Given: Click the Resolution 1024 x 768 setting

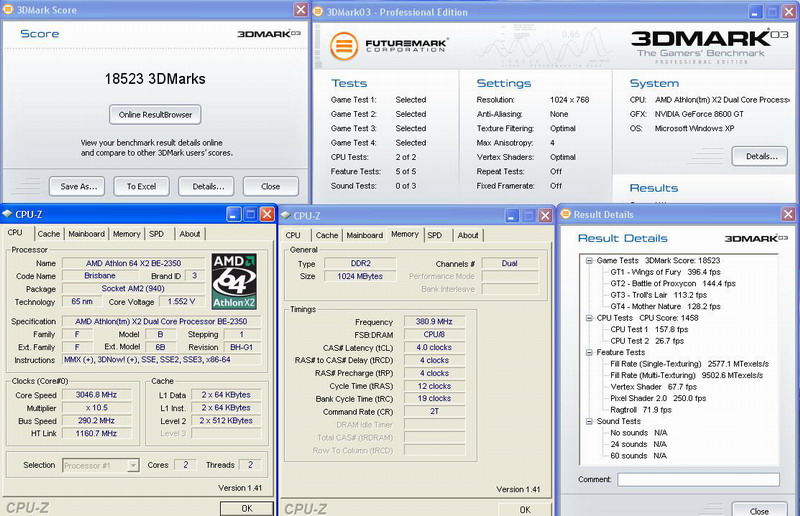Looking at the screenshot, I should 569,100.
